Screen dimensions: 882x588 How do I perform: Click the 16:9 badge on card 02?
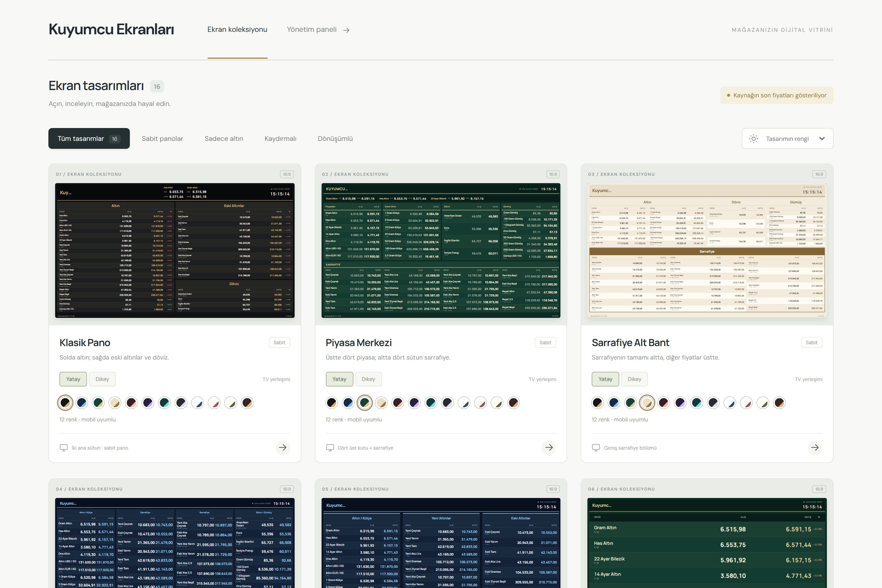[x=553, y=174]
